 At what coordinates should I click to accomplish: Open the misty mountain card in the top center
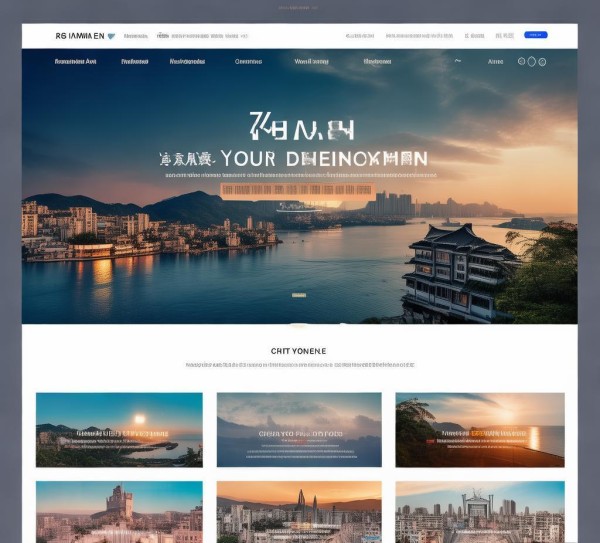coord(299,429)
